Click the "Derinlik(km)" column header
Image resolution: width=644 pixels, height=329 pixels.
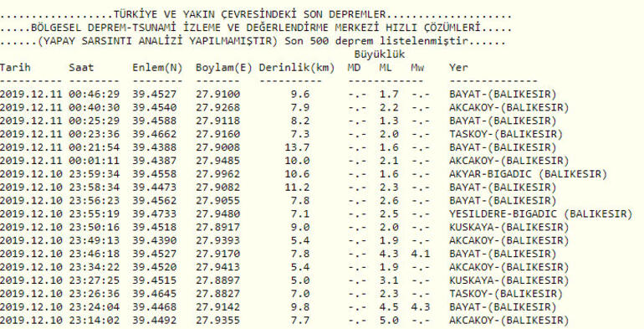pyautogui.click(x=297, y=69)
